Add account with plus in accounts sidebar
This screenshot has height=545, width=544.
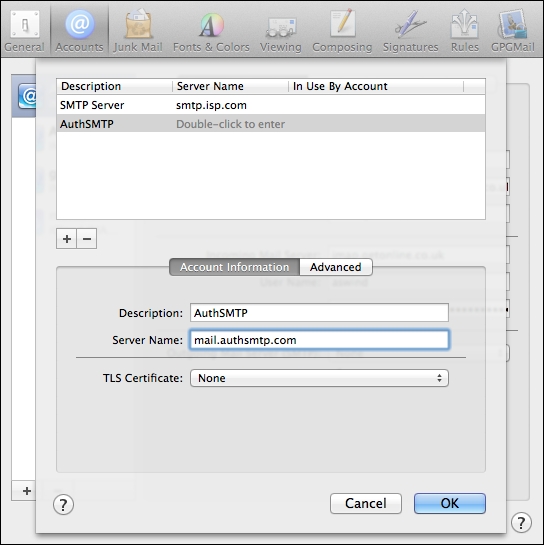pyautogui.click(x=27, y=491)
